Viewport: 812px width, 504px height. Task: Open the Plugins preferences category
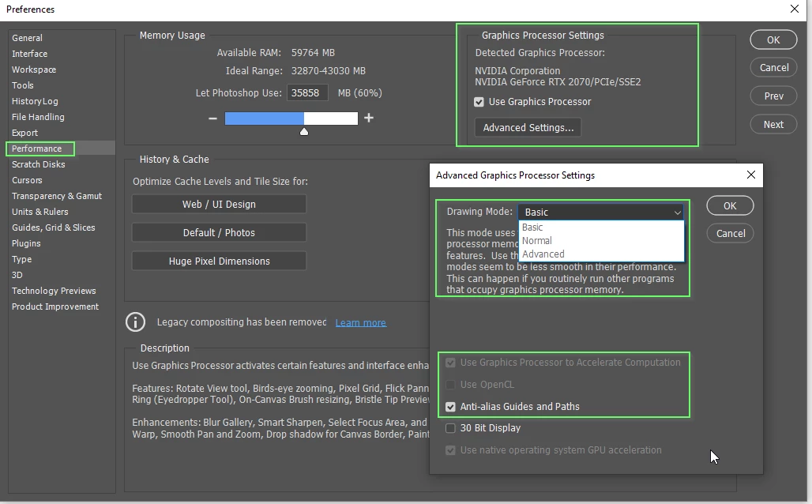click(x=26, y=243)
